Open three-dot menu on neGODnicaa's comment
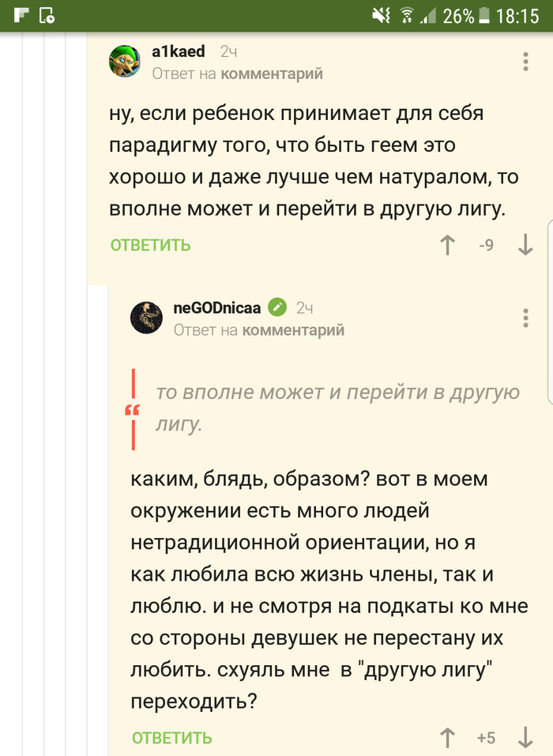The image size is (553, 756). pos(526,318)
